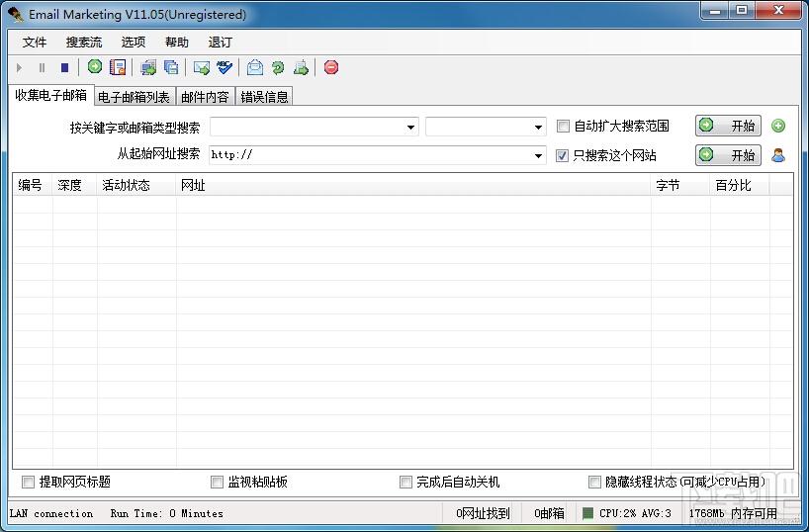Click the user figure icon beside URL search
Screen dimensions: 809x532
tap(778, 155)
